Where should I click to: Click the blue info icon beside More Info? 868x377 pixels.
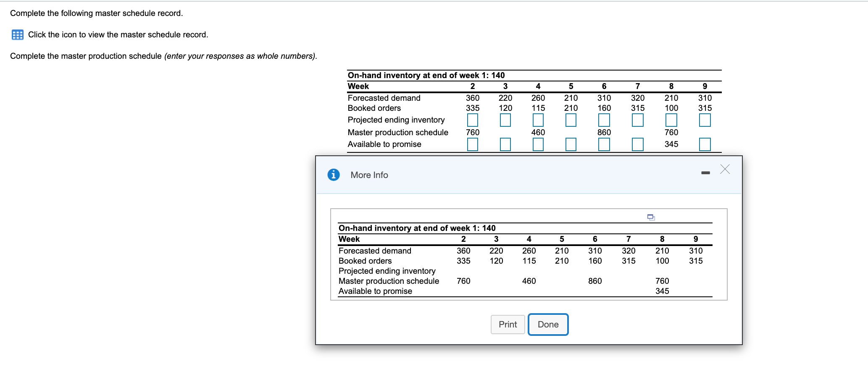(334, 175)
